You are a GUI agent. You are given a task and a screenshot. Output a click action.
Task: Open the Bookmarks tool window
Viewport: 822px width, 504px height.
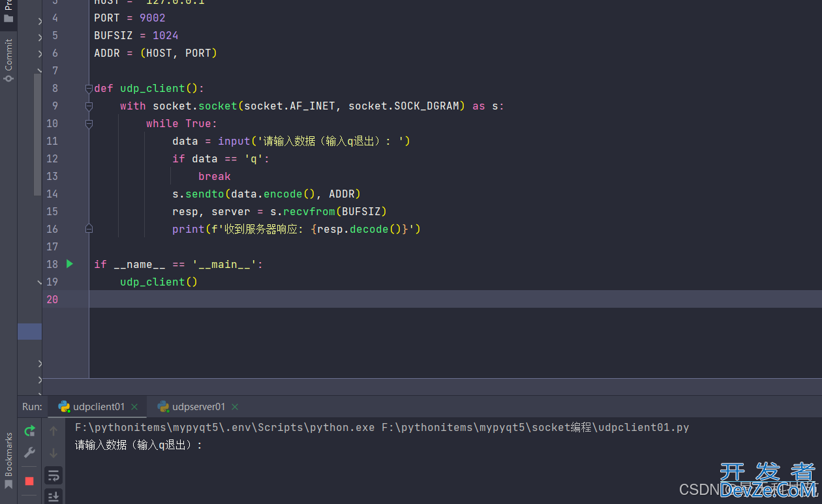click(8, 460)
